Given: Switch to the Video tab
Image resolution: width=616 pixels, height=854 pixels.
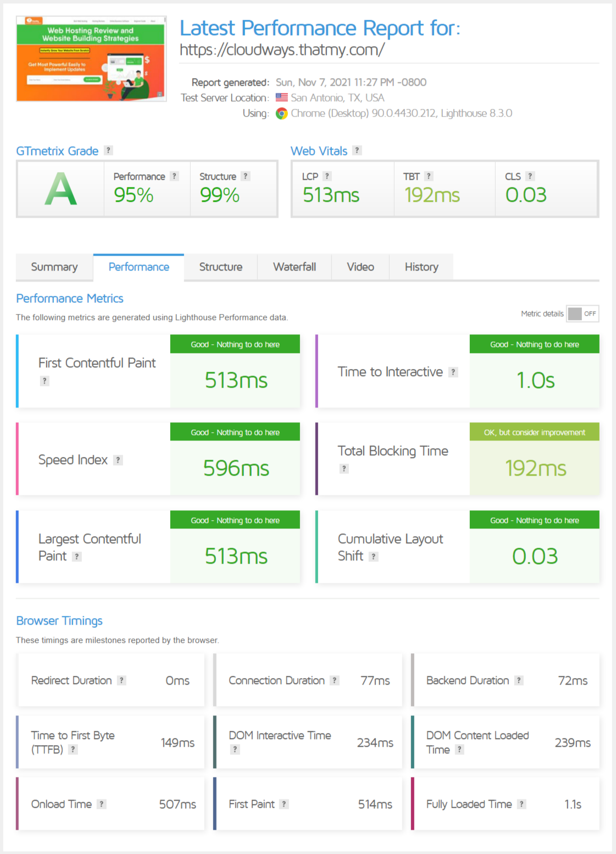Looking at the screenshot, I should tap(360, 267).
